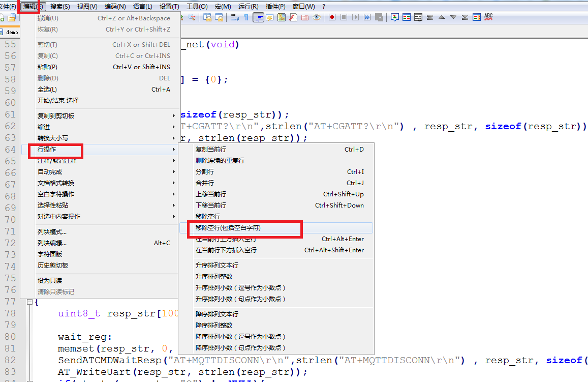Open Folder as Workspace icon
The width and height of the screenshot is (588, 382).
click(305, 17)
